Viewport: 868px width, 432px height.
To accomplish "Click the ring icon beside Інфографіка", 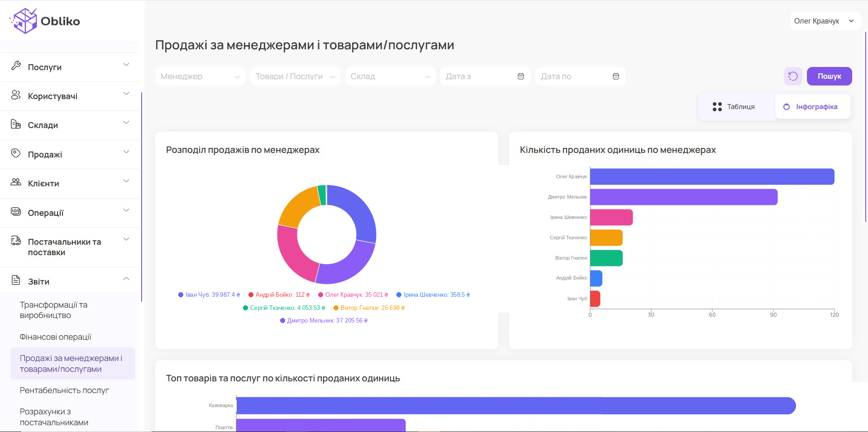I will [787, 107].
